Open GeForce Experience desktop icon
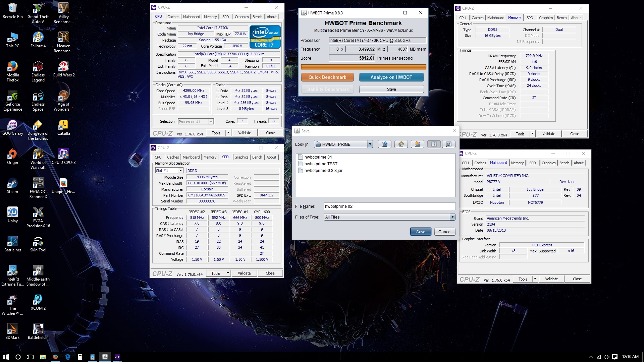Image resolution: width=644 pixels, height=362 pixels. (x=13, y=101)
